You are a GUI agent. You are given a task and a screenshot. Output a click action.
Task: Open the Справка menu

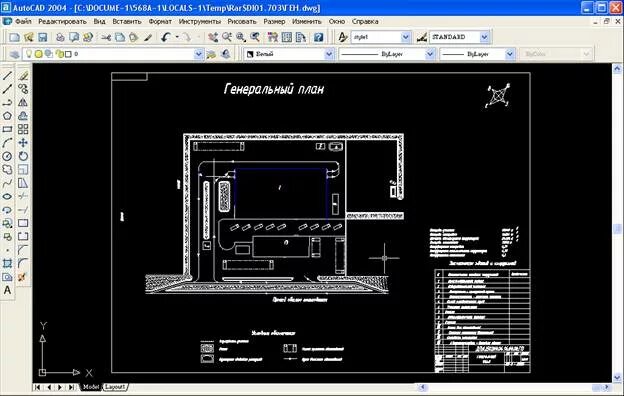(x=365, y=21)
